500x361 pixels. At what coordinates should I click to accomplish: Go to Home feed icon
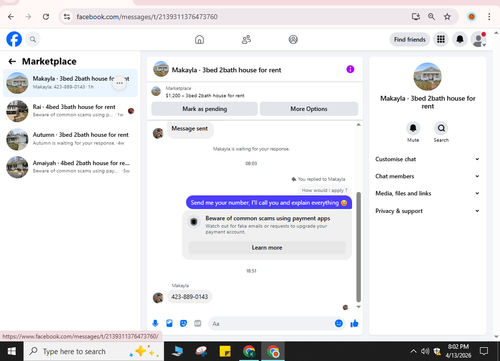click(x=199, y=40)
